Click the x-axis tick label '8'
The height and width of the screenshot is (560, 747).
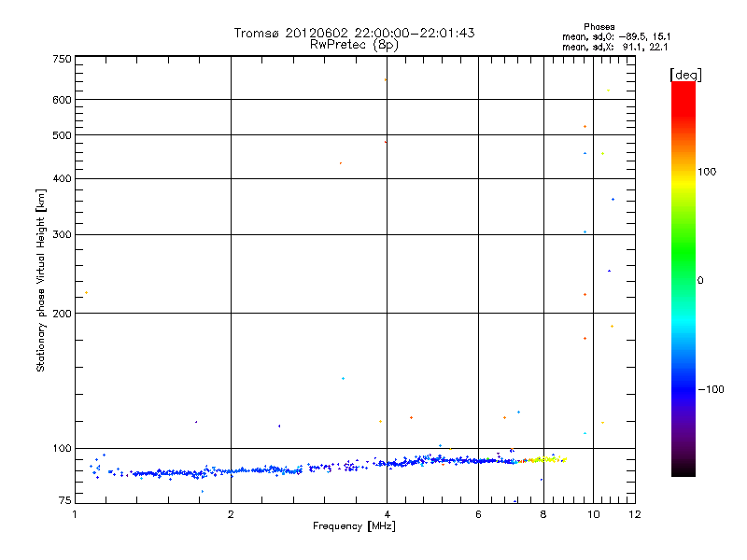pyautogui.click(x=543, y=514)
